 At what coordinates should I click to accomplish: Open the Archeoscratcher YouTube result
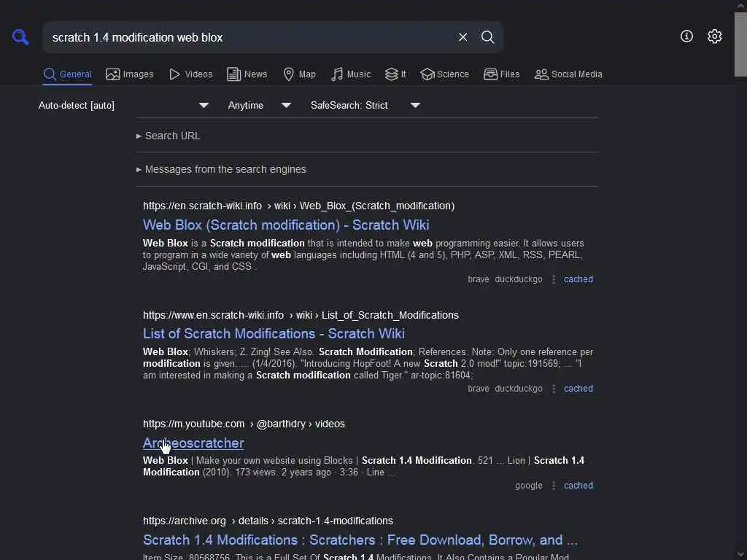tap(193, 443)
